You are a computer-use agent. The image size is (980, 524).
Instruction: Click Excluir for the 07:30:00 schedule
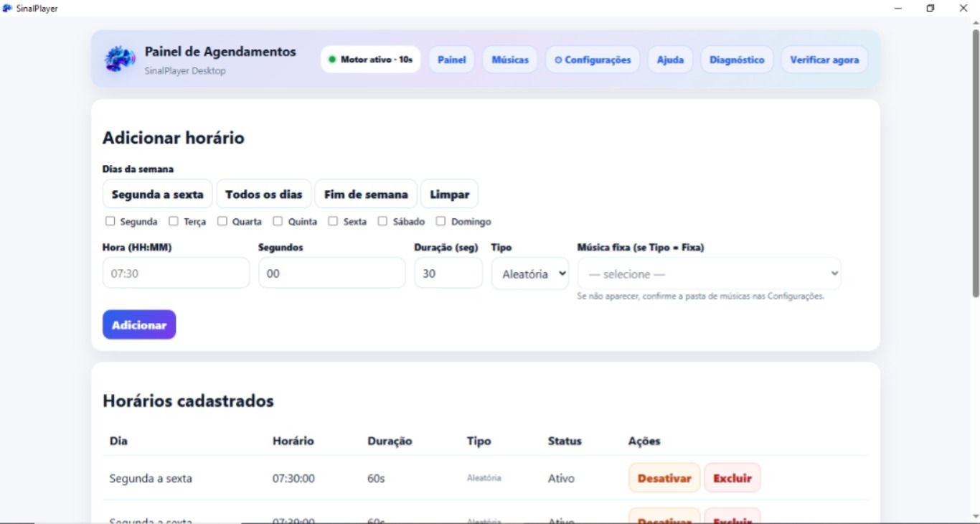[732, 478]
